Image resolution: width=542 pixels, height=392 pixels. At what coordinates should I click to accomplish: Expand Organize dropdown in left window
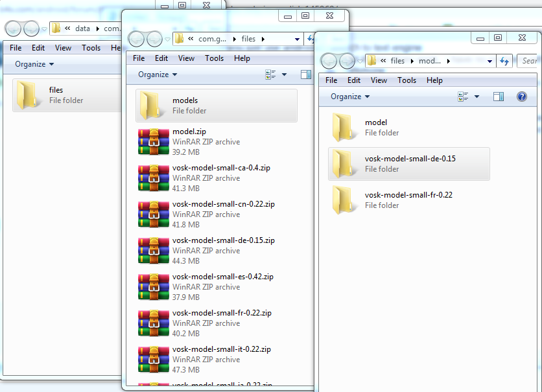tap(34, 64)
